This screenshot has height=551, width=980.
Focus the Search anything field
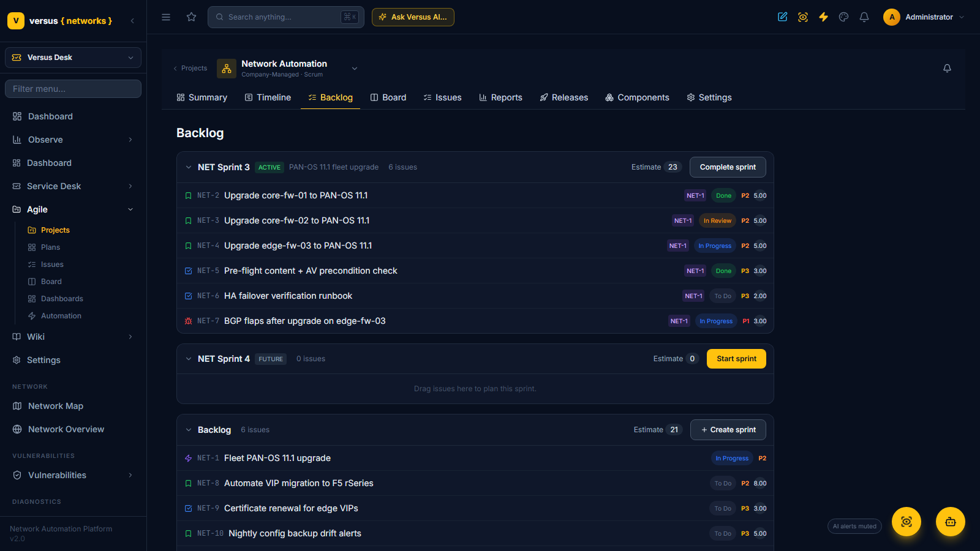(x=286, y=17)
